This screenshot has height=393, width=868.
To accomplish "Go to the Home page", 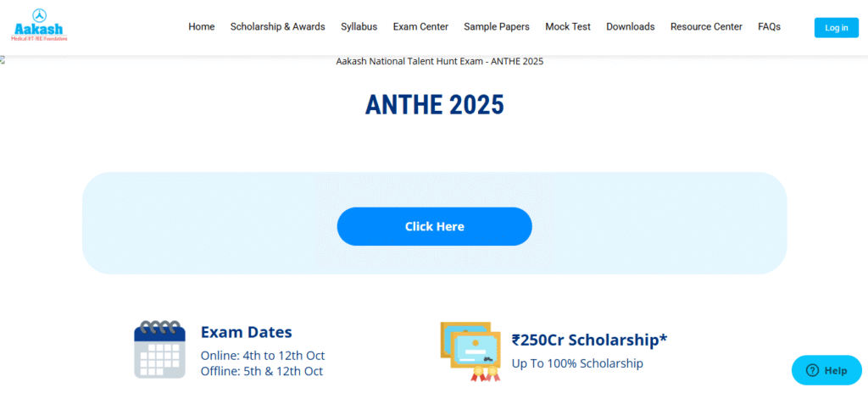I will click(202, 27).
